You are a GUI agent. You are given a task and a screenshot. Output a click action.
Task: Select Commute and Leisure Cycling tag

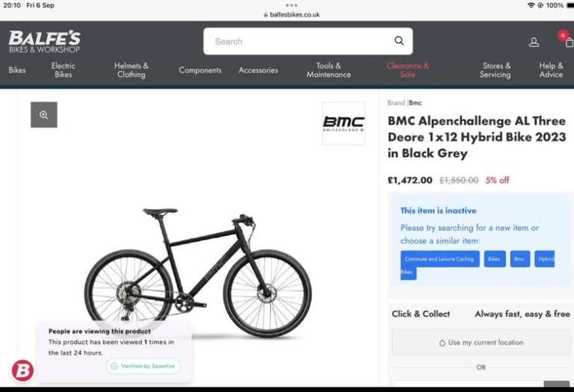coord(440,259)
